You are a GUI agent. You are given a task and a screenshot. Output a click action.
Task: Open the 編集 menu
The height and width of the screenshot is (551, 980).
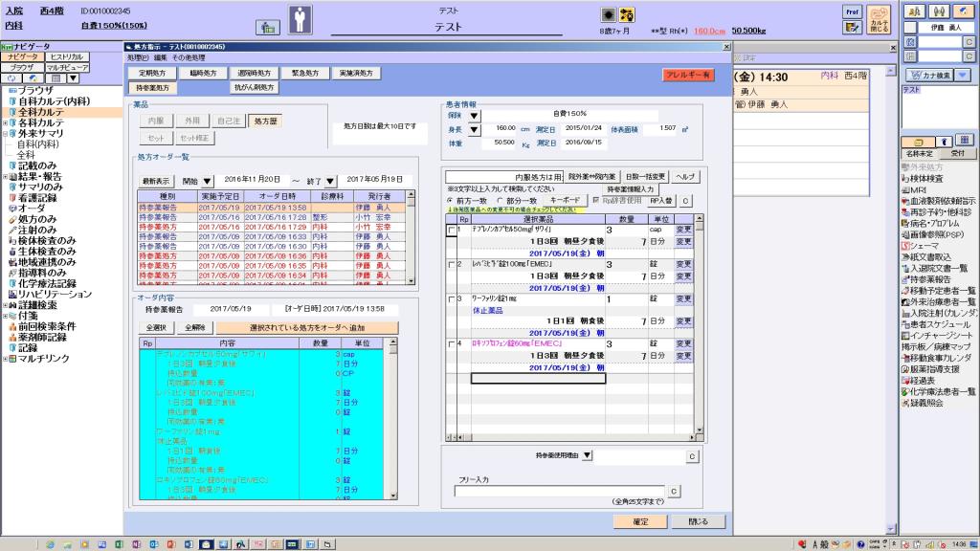point(160,58)
